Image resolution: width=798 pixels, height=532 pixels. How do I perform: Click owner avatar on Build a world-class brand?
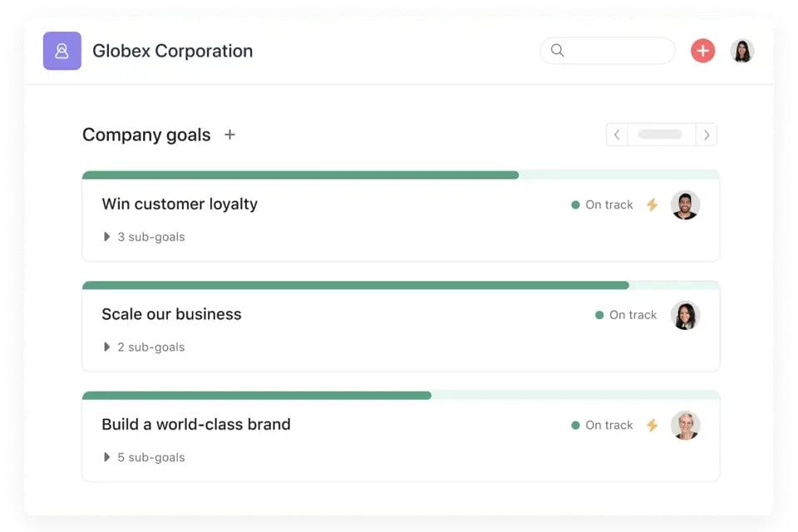[685, 425]
